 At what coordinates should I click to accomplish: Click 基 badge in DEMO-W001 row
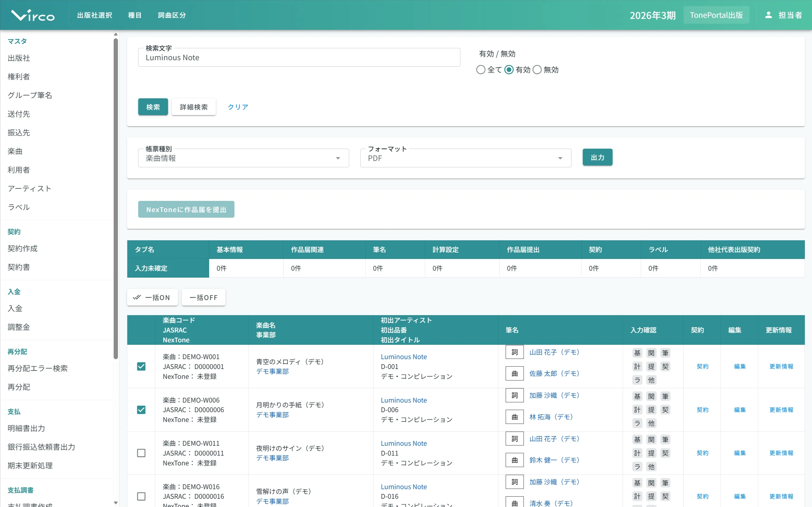pyautogui.click(x=637, y=353)
